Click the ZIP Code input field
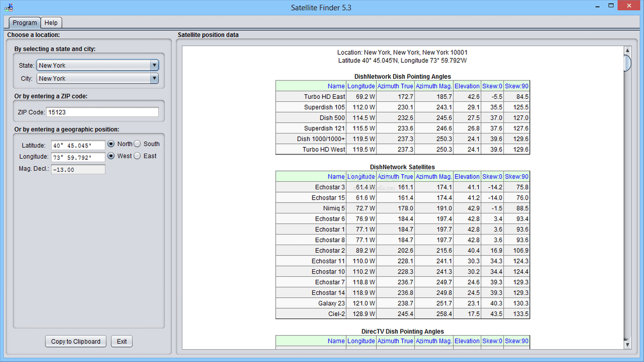Screen dimensions: 644x362 [x=102, y=112]
